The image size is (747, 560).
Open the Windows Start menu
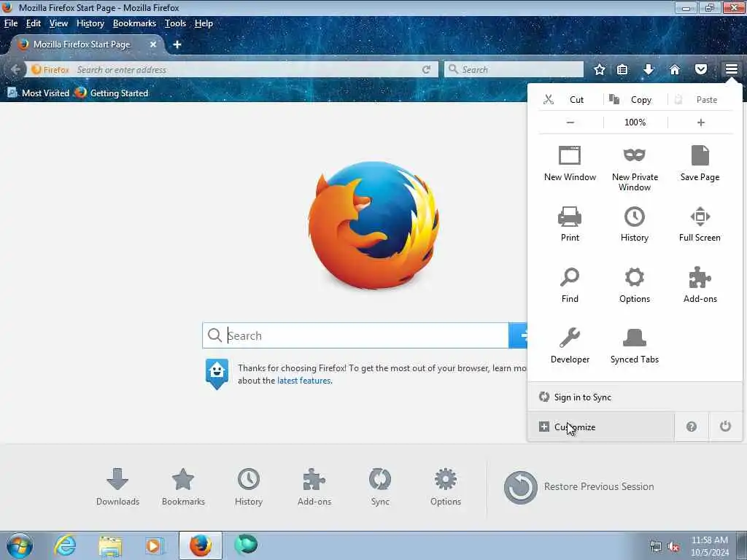20,545
